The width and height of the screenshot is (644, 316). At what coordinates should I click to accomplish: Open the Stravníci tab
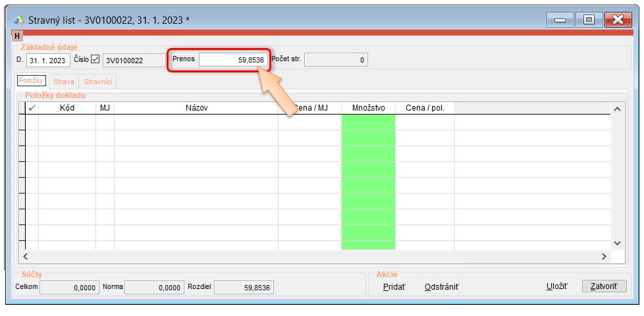(x=97, y=82)
